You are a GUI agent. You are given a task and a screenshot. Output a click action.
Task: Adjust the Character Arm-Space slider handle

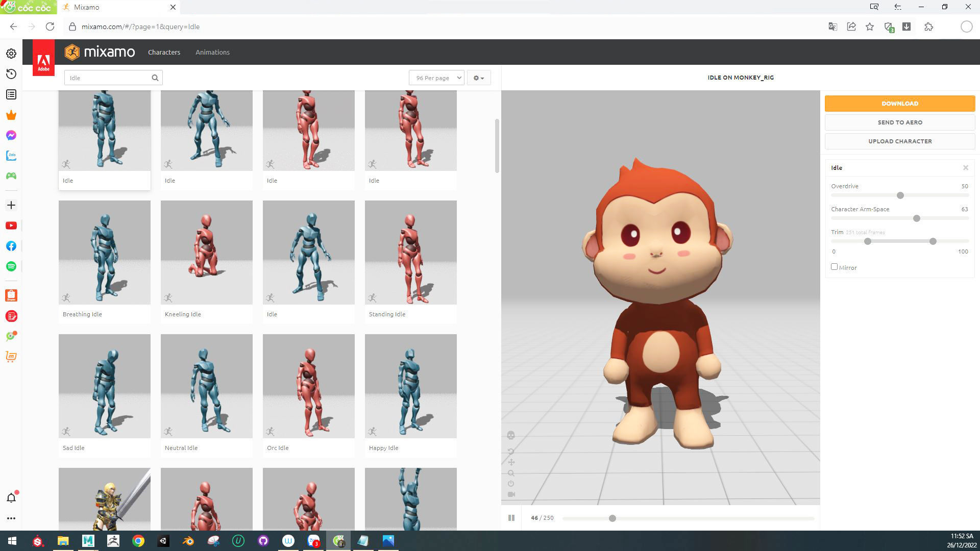[917, 218]
